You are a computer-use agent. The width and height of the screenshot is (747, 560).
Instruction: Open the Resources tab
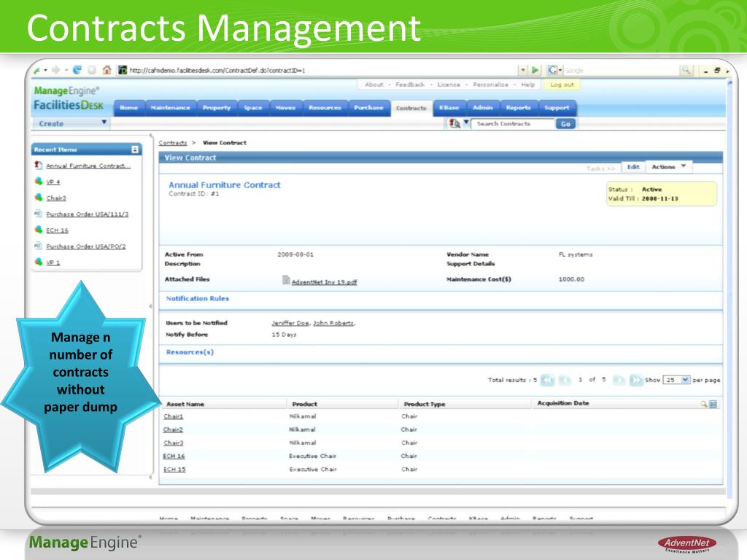pos(325,108)
